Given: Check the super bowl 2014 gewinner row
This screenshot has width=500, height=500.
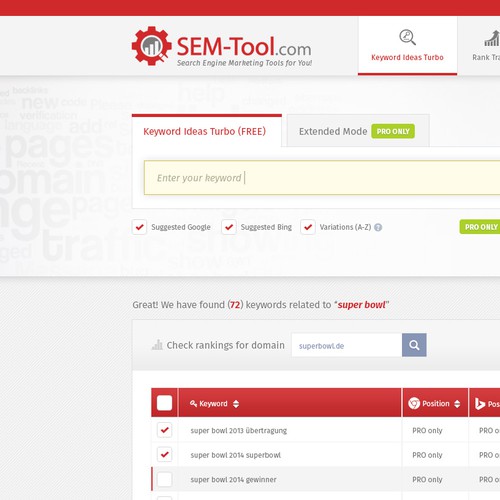Looking at the screenshot, I should [x=164, y=479].
